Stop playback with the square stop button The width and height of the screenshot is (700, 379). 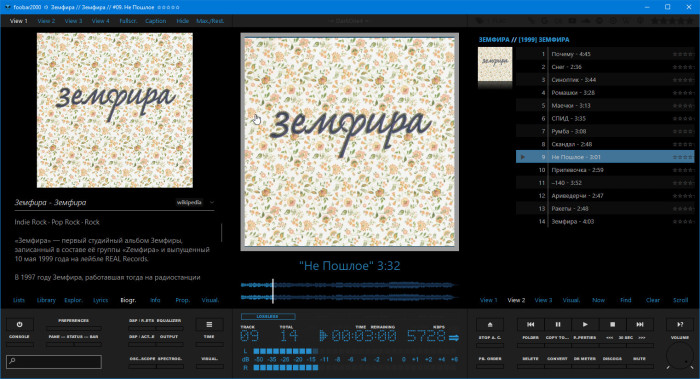click(612, 325)
